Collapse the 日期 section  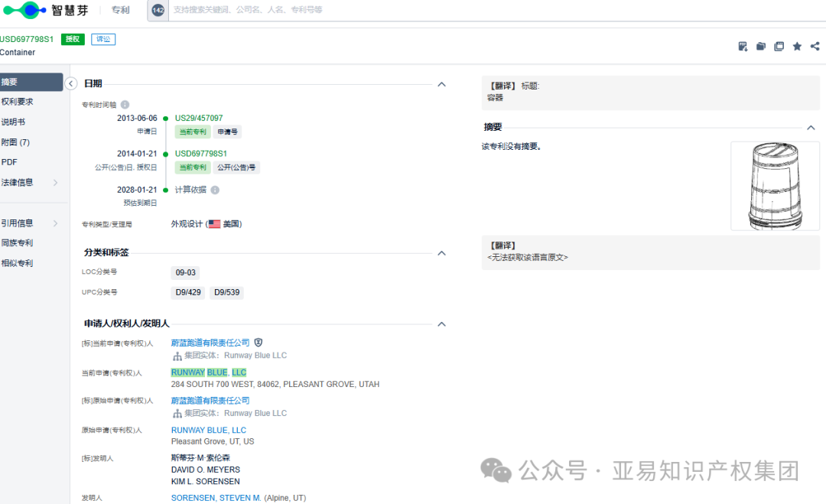pyautogui.click(x=441, y=84)
